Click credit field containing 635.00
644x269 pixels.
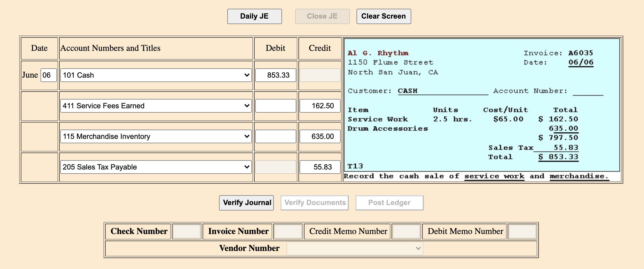[320, 136]
